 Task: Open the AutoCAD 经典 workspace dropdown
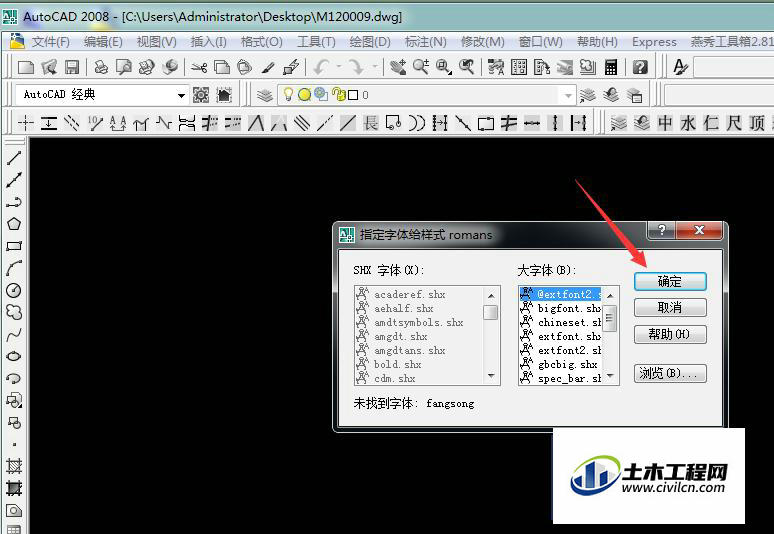pos(181,95)
